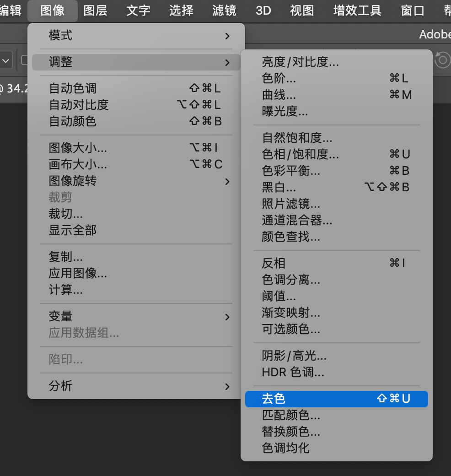This screenshot has height=476, width=451.
Task: Open 照片滤镜 adjustment
Action: [337, 204]
